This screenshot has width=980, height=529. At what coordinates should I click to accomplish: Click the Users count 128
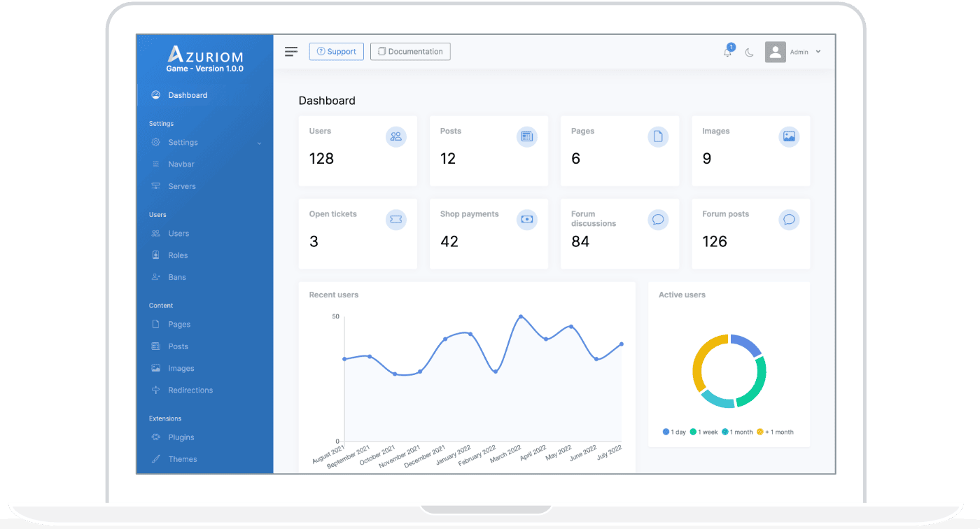[x=321, y=159]
